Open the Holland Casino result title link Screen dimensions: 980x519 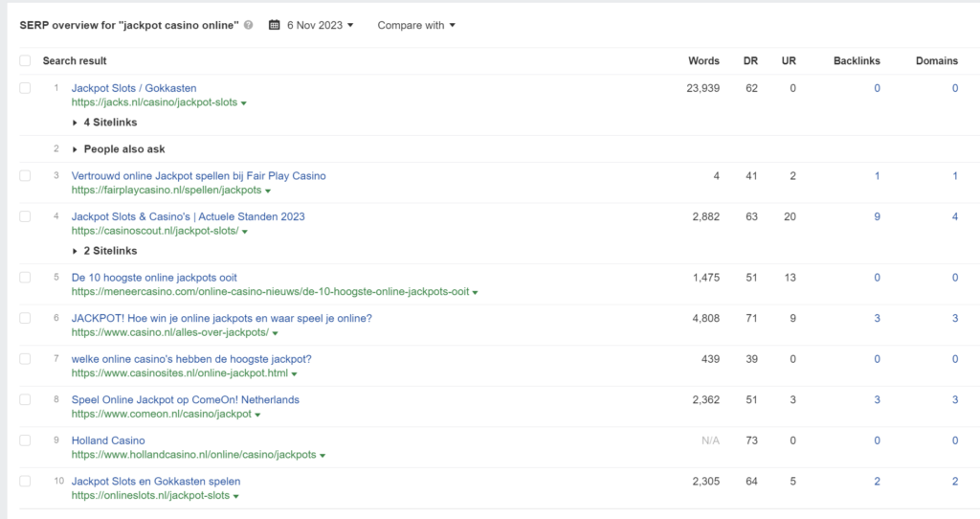pos(108,440)
